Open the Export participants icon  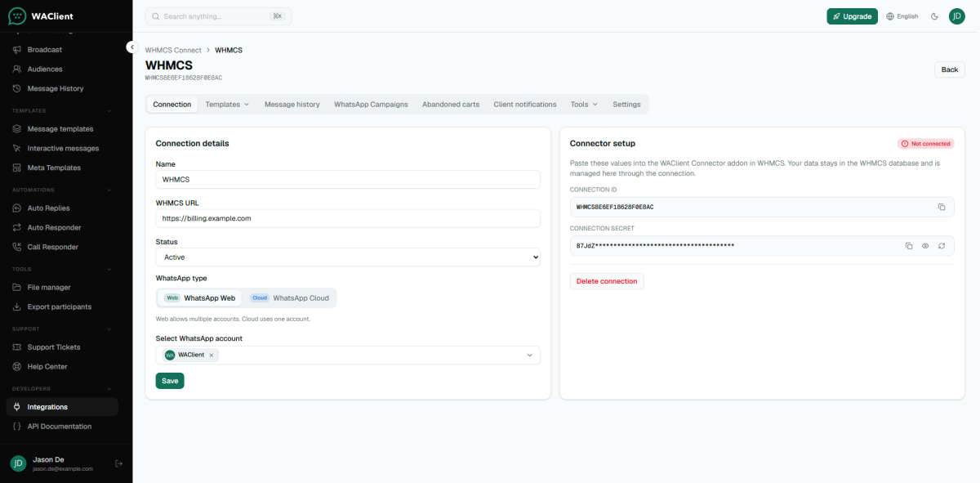pyautogui.click(x=17, y=307)
